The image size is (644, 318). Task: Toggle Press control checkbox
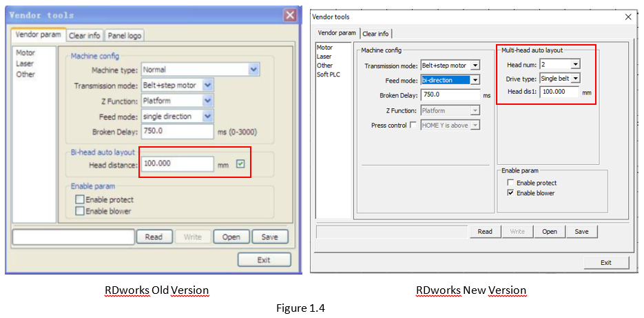[413, 125]
